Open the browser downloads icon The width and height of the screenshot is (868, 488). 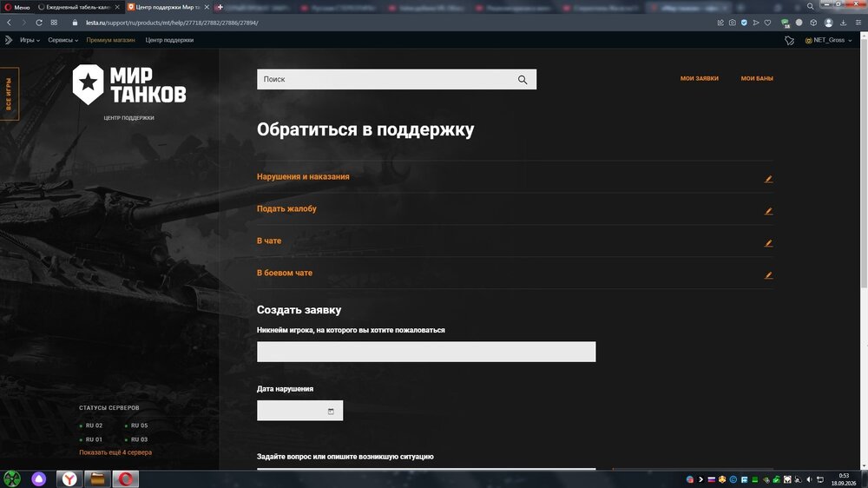tap(843, 23)
